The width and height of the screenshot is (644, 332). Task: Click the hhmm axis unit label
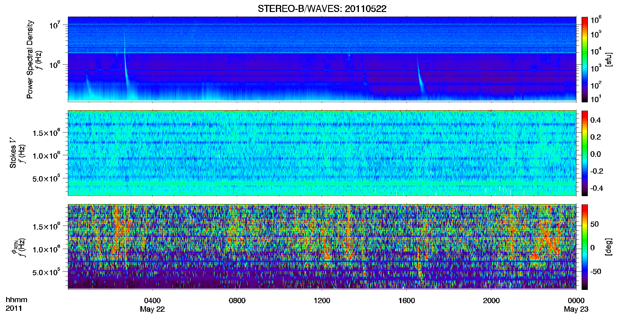pos(17,300)
